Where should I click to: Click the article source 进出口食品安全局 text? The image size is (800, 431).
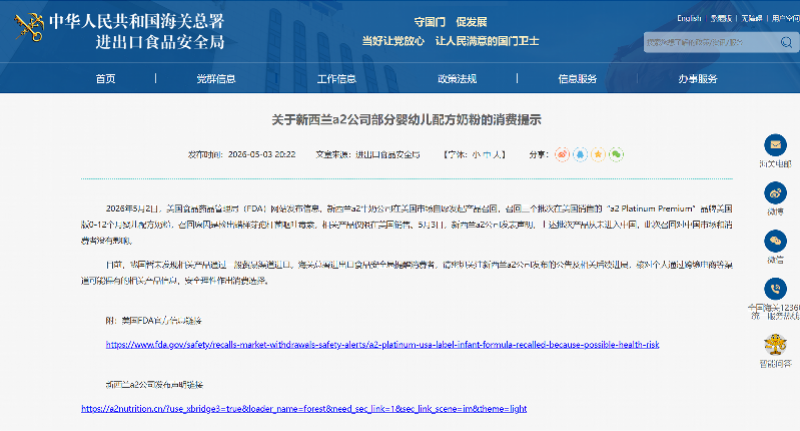click(x=387, y=155)
